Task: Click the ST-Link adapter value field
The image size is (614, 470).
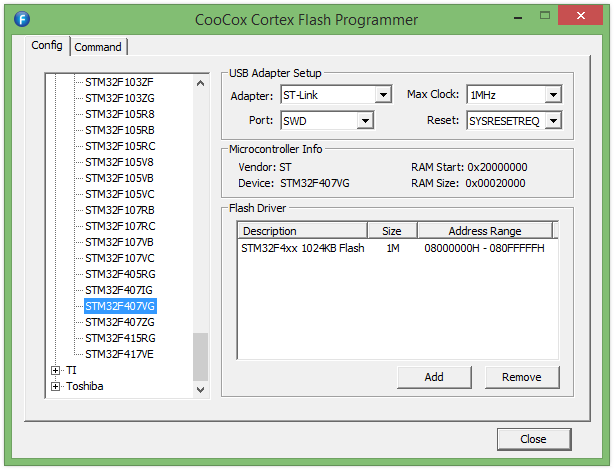Action: (328, 95)
